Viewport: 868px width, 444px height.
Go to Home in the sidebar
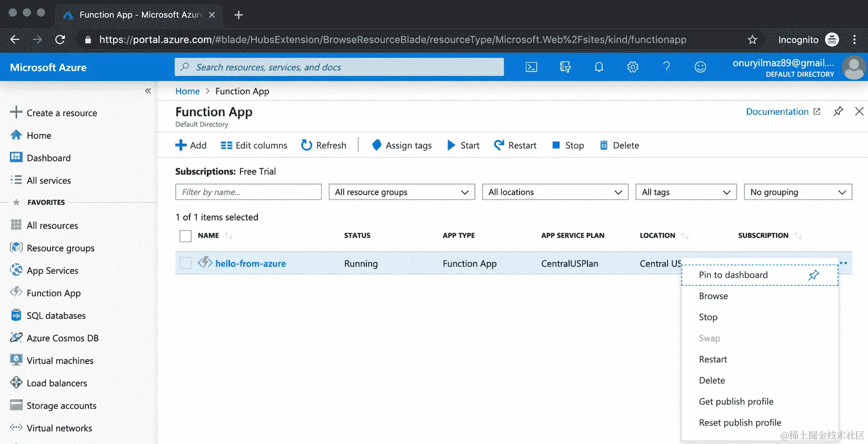tap(31, 135)
